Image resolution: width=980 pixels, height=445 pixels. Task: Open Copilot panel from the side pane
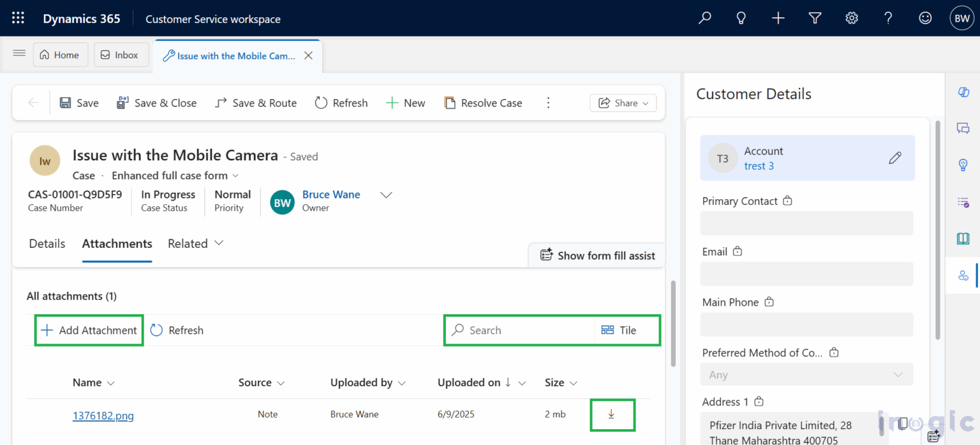pos(963,91)
